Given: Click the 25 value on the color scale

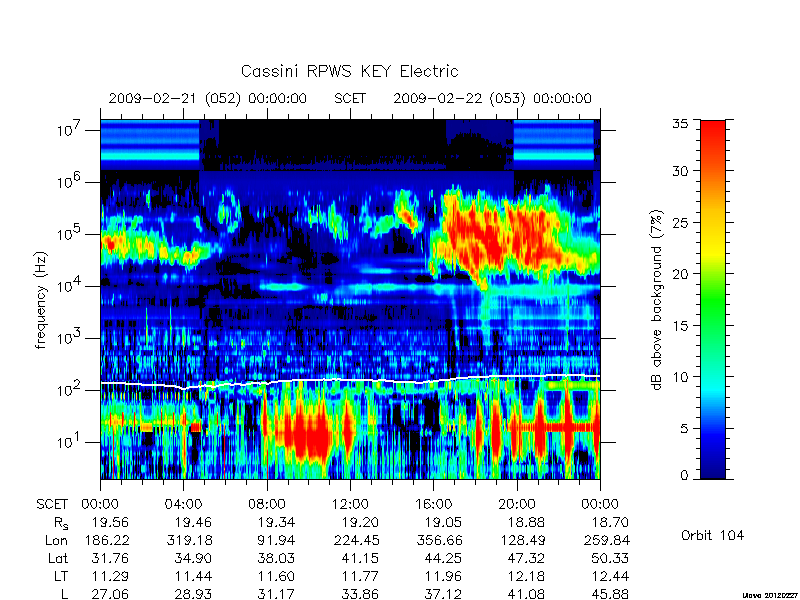Looking at the screenshot, I should 680,222.
